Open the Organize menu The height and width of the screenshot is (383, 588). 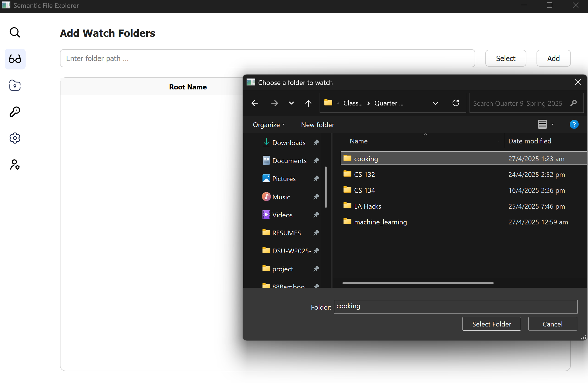[x=268, y=125]
